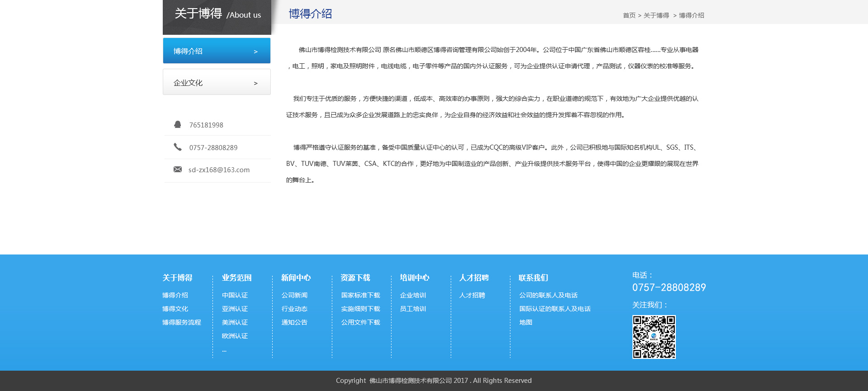Image resolution: width=868 pixels, height=391 pixels.
Task: Open 国家标准下载 in footer
Action: coord(360,295)
